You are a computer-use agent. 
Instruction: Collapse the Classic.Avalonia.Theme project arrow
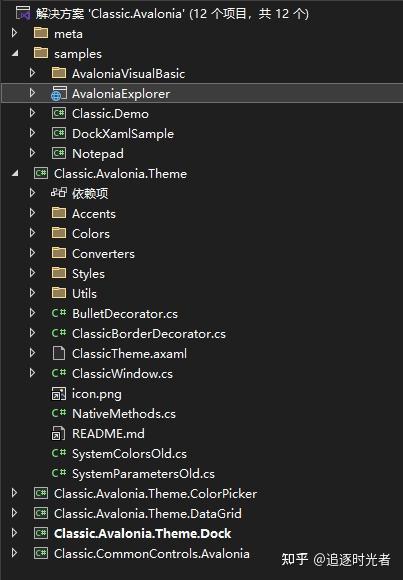click(15, 173)
